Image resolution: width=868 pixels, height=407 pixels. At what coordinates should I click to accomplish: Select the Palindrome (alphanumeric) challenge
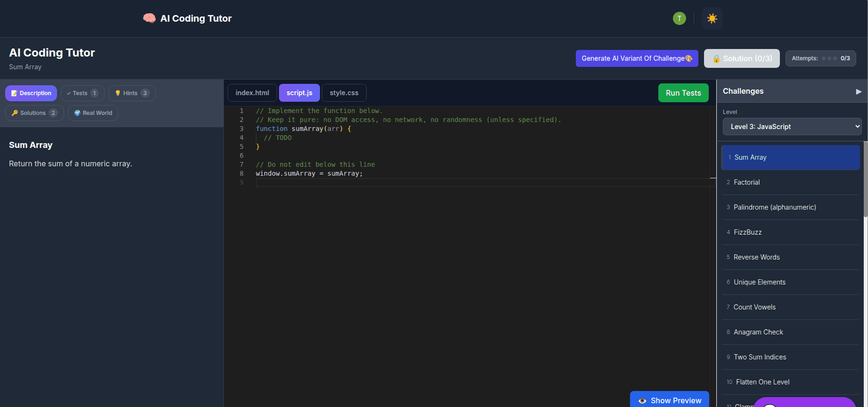coord(791,207)
